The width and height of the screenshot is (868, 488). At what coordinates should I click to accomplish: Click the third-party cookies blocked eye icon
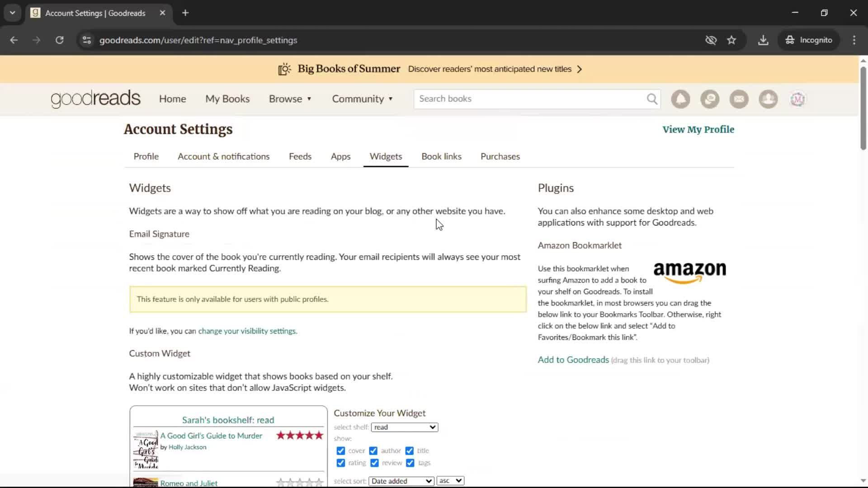click(x=711, y=40)
